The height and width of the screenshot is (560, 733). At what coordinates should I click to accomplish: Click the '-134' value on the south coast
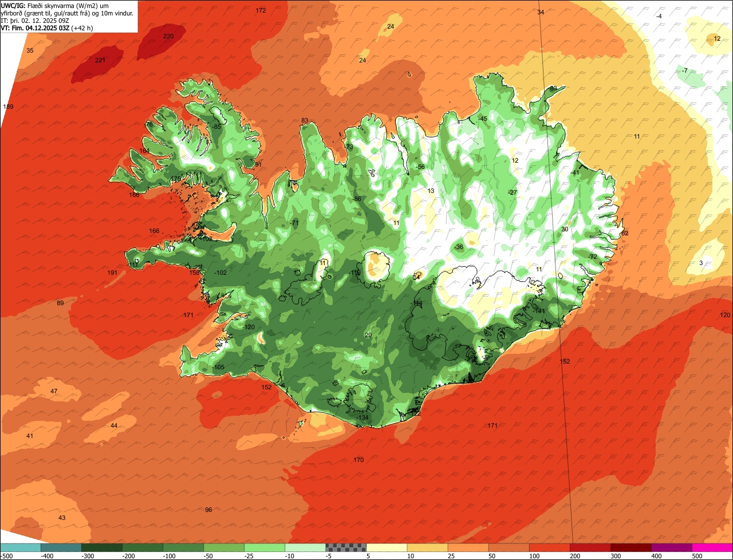pos(362,417)
